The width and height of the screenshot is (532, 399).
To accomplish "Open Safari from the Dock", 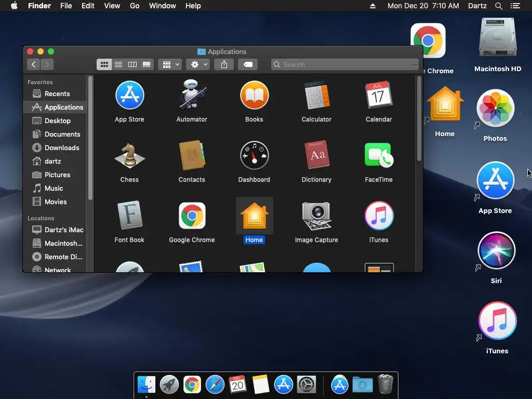I will (x=215, y=385).
